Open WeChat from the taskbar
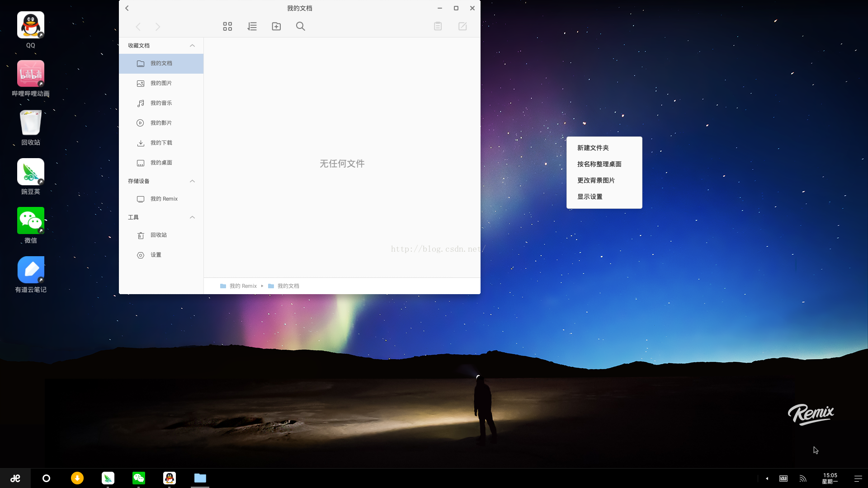The height and width of the screenshot is (488, 868). pos(139,478)
